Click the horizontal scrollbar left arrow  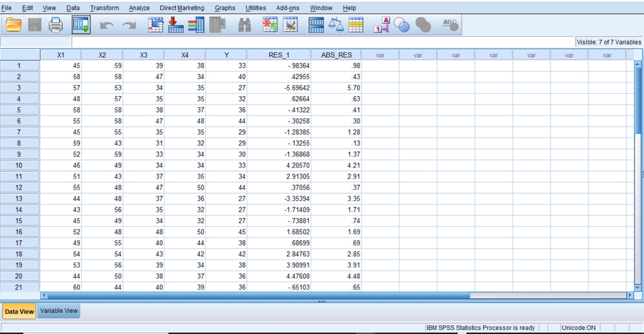point(44,295)
